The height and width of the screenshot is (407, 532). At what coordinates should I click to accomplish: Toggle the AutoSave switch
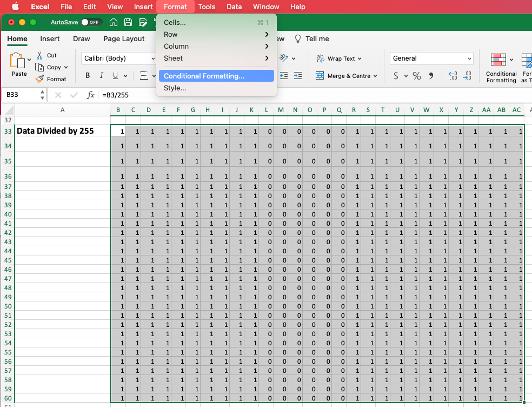tap(91, 22)
